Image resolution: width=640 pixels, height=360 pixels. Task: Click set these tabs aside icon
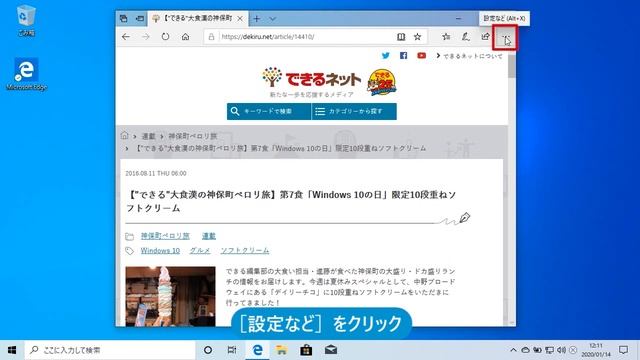140,18
